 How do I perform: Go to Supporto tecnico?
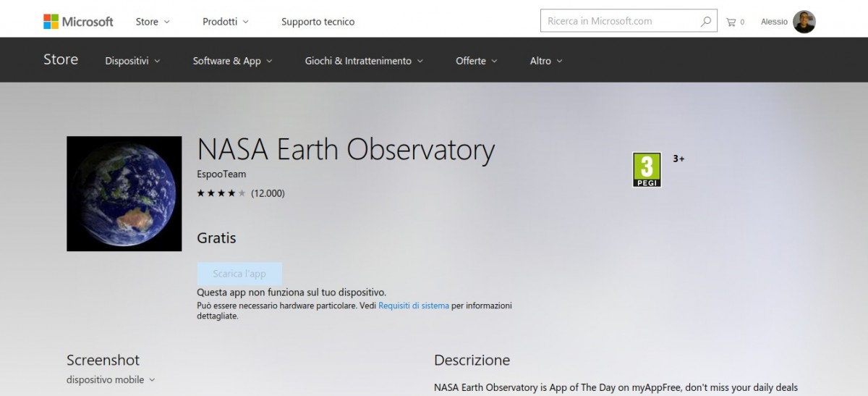(318, 22)
